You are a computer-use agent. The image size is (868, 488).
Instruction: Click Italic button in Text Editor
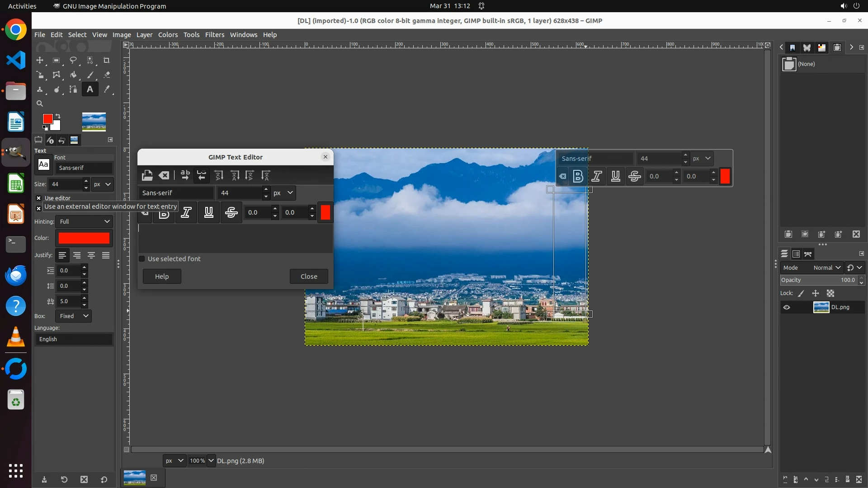click(186, 212)
